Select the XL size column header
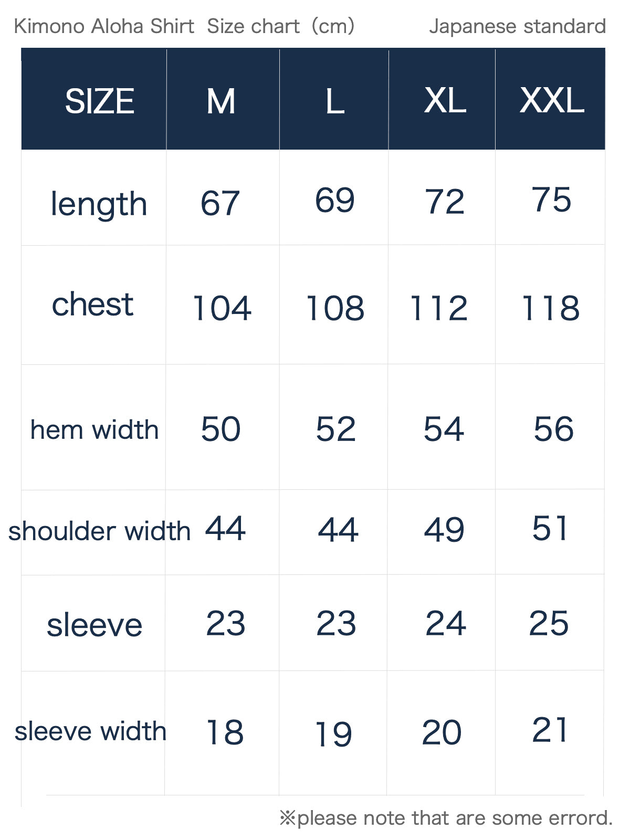630x840 pixels. pos(442,100)
